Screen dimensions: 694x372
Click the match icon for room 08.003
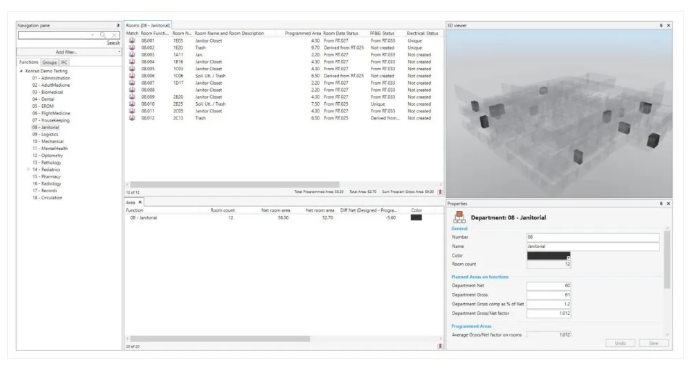tap(132, 54)
